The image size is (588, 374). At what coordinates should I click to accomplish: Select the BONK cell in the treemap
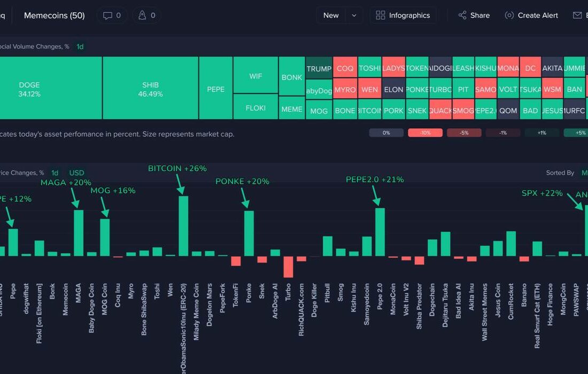tap(292, 76)
